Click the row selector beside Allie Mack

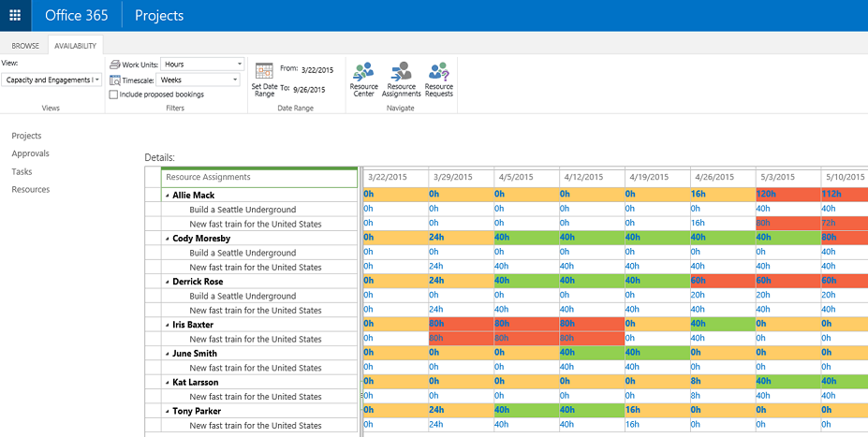[153, 195]
